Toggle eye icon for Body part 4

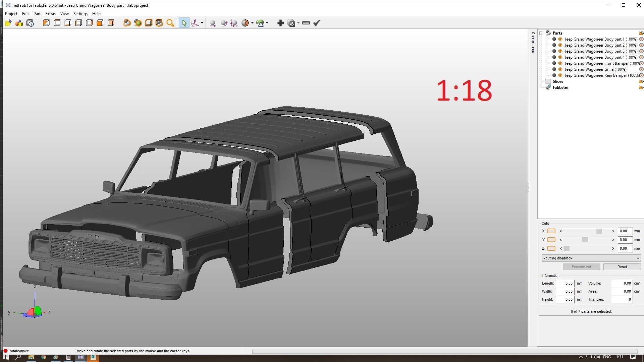[x=560, y=57]
